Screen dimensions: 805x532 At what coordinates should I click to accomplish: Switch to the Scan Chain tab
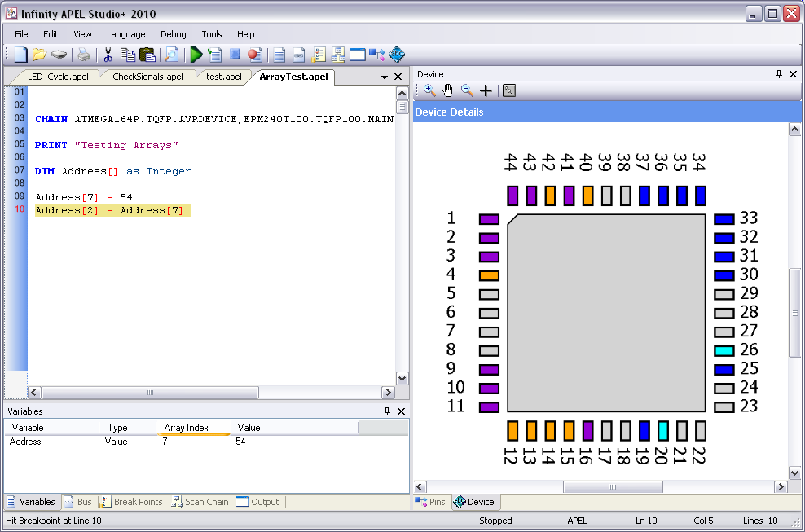200,502
